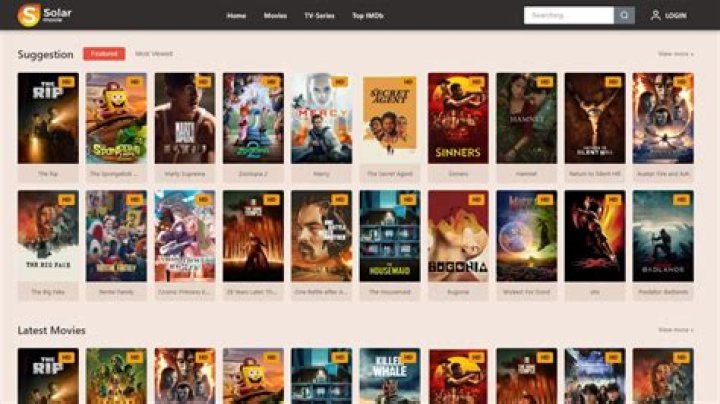
Task: Click 'Return to Silent Hill' title text
Action: click(x=595, y=174)
